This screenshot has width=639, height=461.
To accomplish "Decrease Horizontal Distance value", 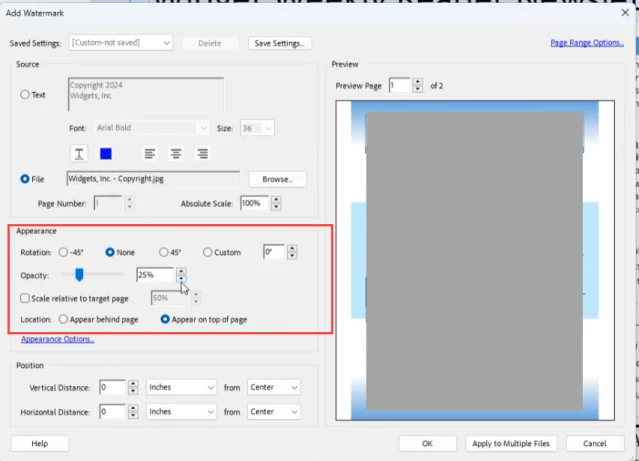I will click(133, 415).
